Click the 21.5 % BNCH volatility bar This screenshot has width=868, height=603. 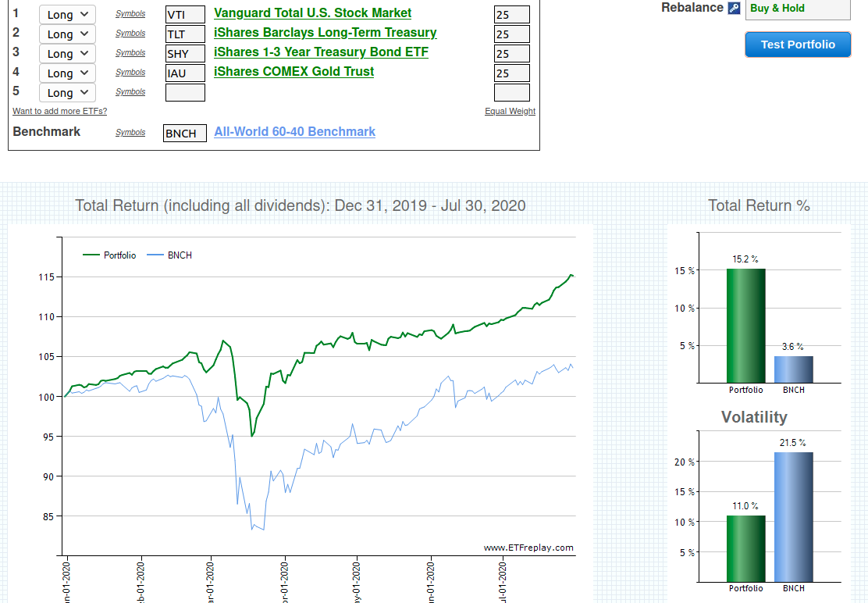793,517
